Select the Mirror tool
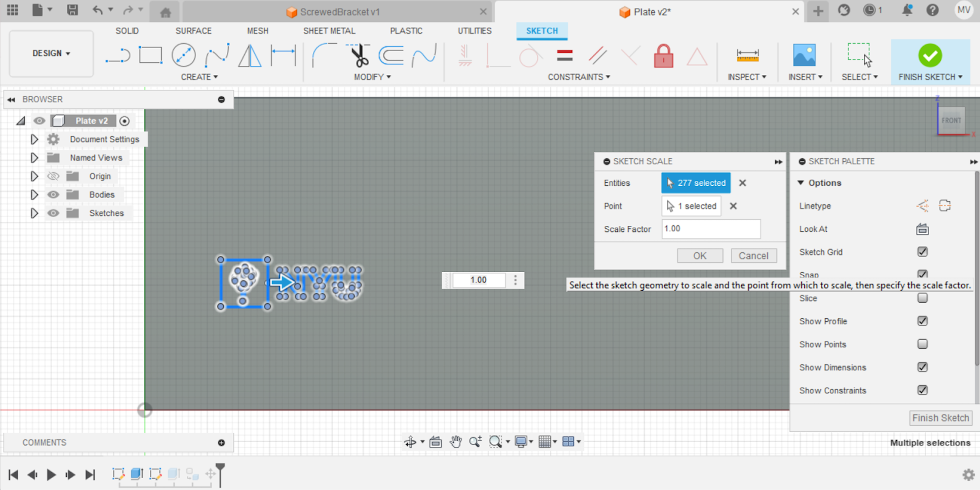Screen dimensions: 980x490 pos(250,55)
